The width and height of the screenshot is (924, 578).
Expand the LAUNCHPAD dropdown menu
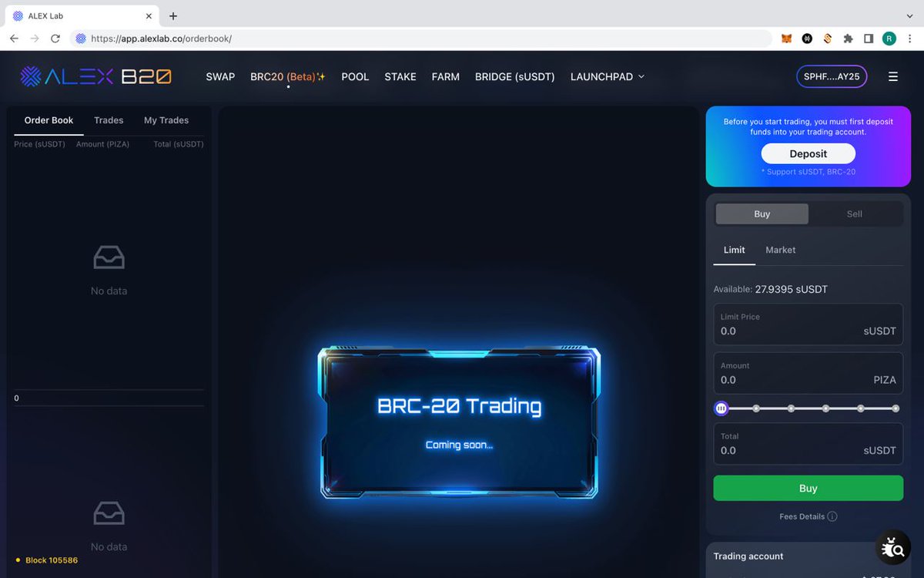[608, 76]
